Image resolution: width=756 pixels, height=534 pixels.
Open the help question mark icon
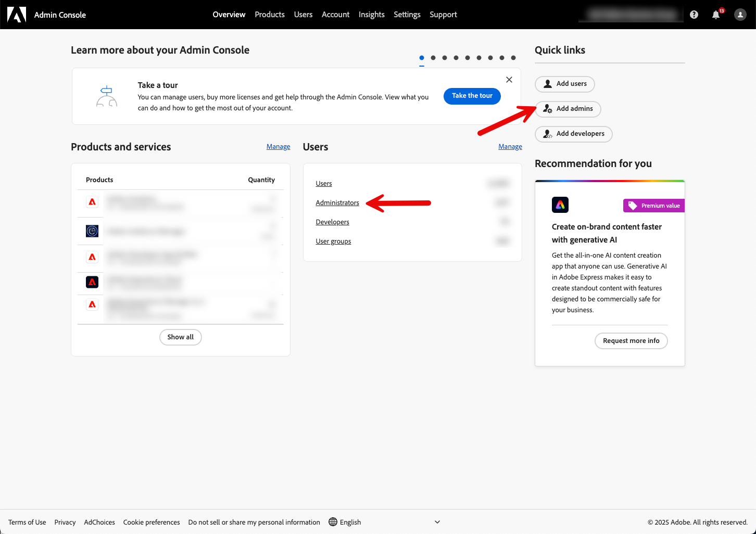(x=694, y=15)
